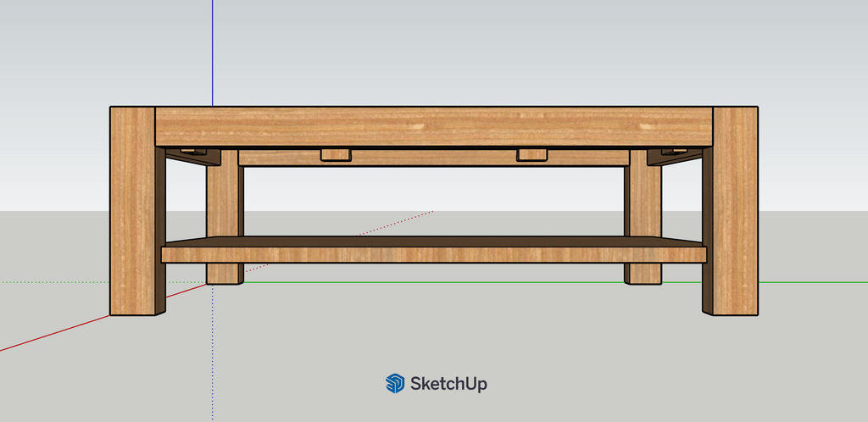This screenshot has height=422, width=868.
Task: Select the lower shelf front edge
Action: [433, 254]
